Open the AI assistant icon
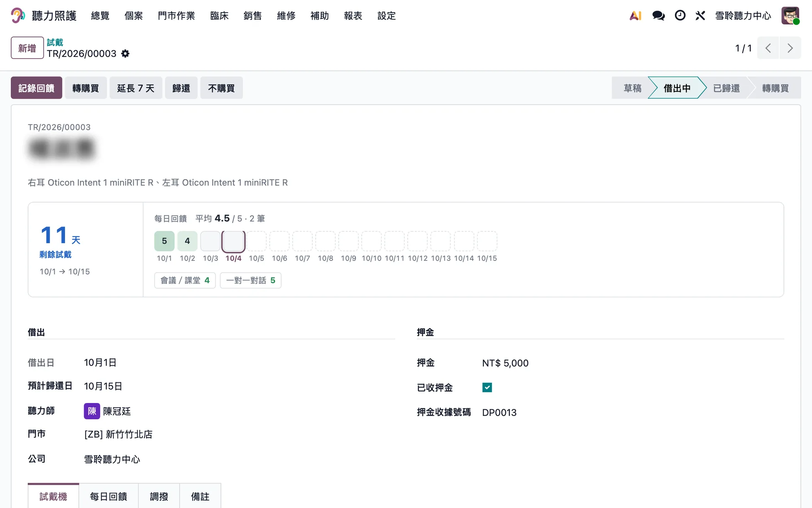812x508 pixels. point(635,16)
